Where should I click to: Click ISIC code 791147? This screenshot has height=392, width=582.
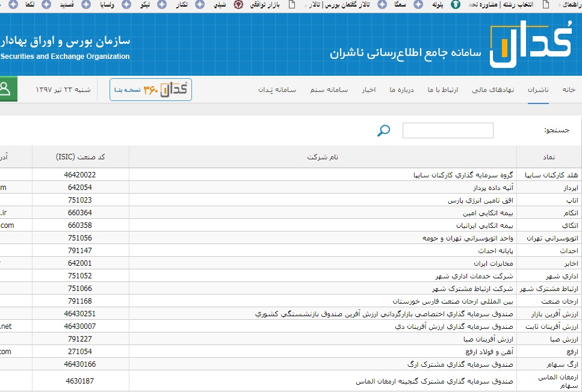coord(80,250)
